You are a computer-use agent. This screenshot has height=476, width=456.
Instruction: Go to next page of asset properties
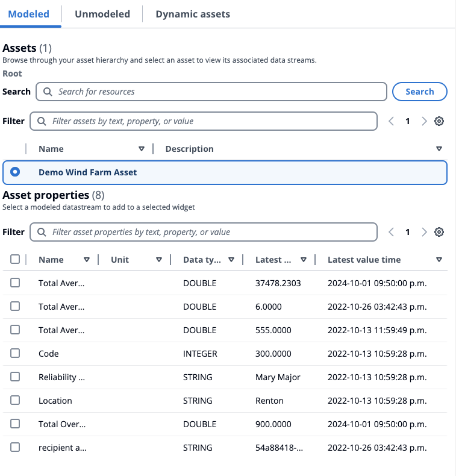point(424,232)
